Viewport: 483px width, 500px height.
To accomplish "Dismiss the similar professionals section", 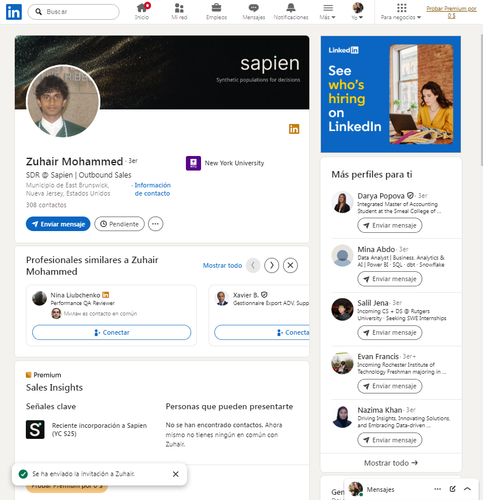I will (290, 265).
